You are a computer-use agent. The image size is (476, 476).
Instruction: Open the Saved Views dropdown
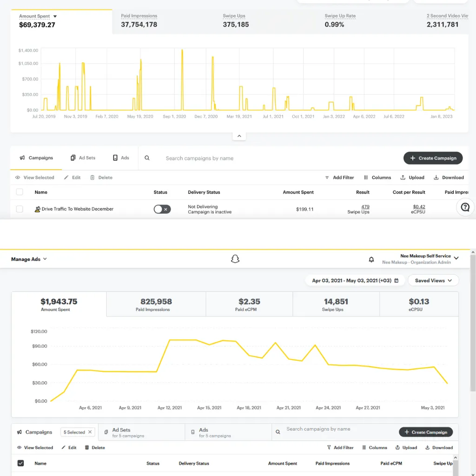pyautogui.click(x=433, y=280)
